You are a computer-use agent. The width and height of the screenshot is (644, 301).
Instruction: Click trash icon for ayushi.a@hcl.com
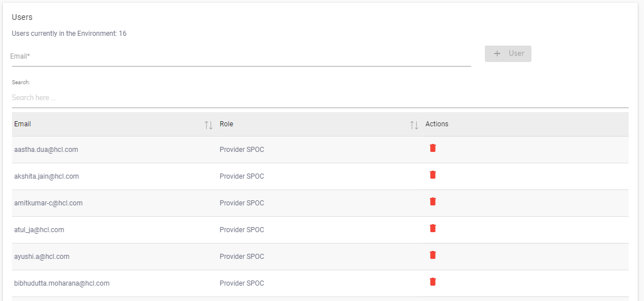coord(433,255)
